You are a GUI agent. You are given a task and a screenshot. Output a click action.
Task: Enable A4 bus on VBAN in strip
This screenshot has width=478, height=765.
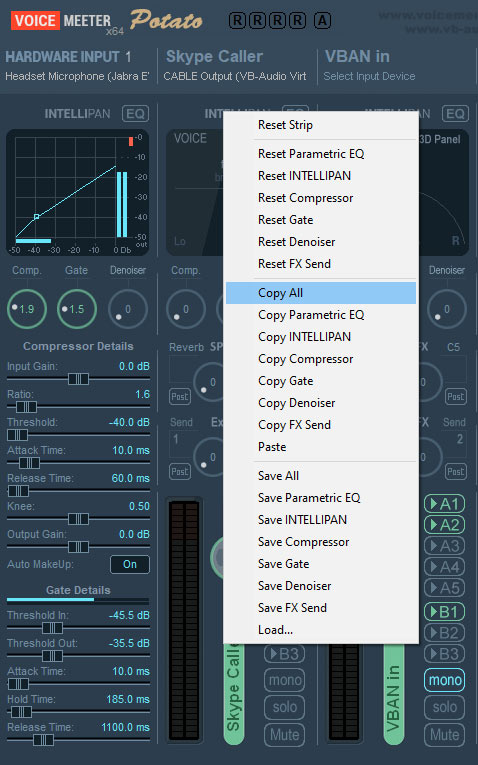coord(445,567)
